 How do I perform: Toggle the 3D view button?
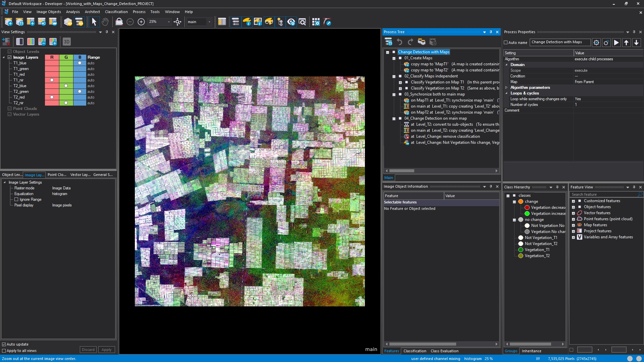pos(66,42)
